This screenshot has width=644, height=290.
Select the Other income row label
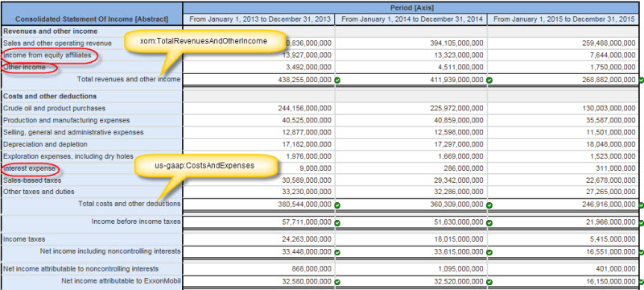[x=24, y=67]
